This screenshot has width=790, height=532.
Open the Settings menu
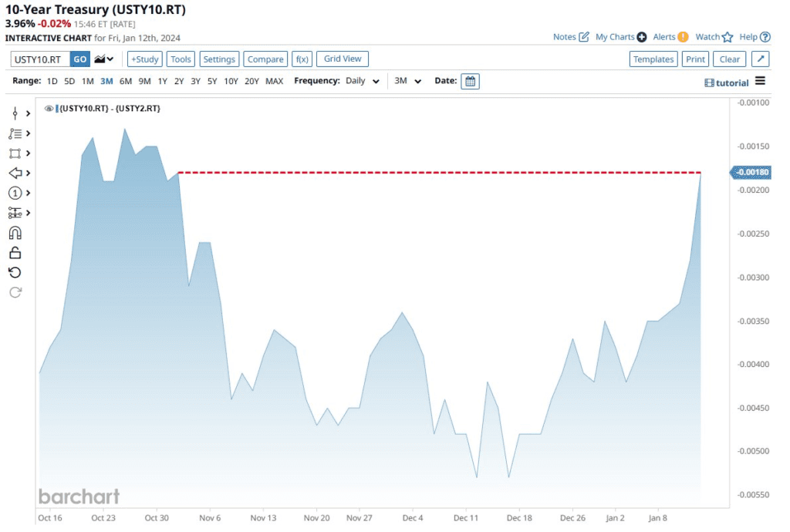tap(219, 59)
